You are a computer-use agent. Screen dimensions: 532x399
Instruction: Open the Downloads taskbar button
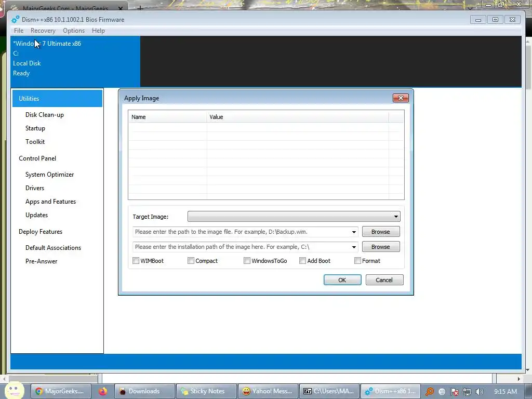click(x=145, y=391)
